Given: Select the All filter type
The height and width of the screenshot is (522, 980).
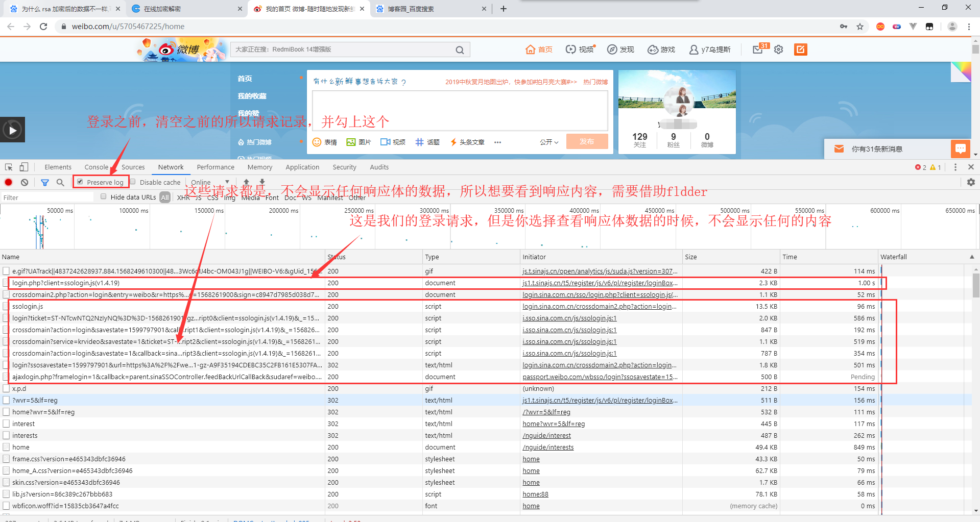Looking at the screenshot, I should point(164,197).
